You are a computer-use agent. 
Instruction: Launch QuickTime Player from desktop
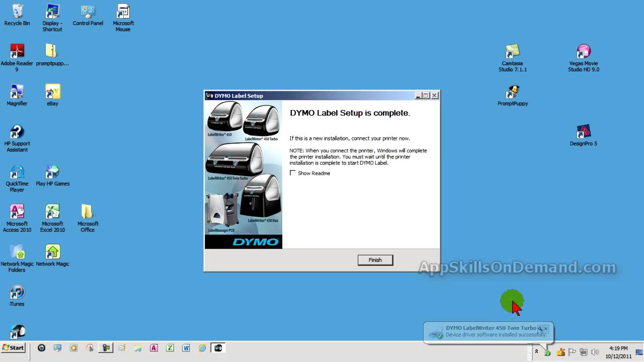[x=17, y=178]
